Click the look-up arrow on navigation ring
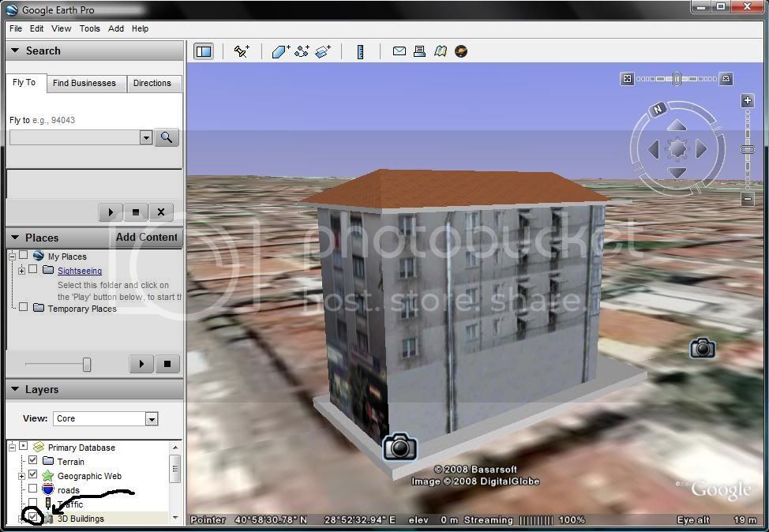 (677, 126)
